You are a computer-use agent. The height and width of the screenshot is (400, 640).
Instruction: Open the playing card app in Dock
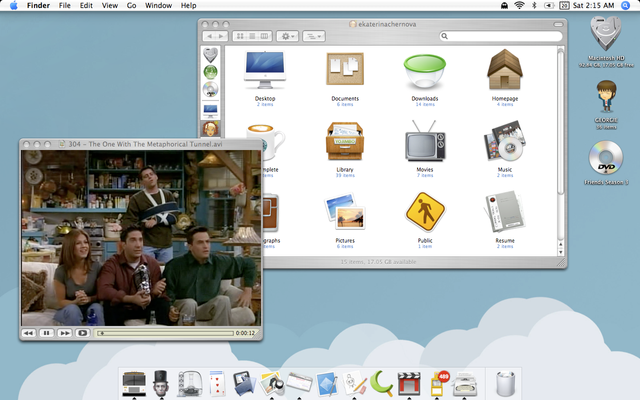pos(217,383)
